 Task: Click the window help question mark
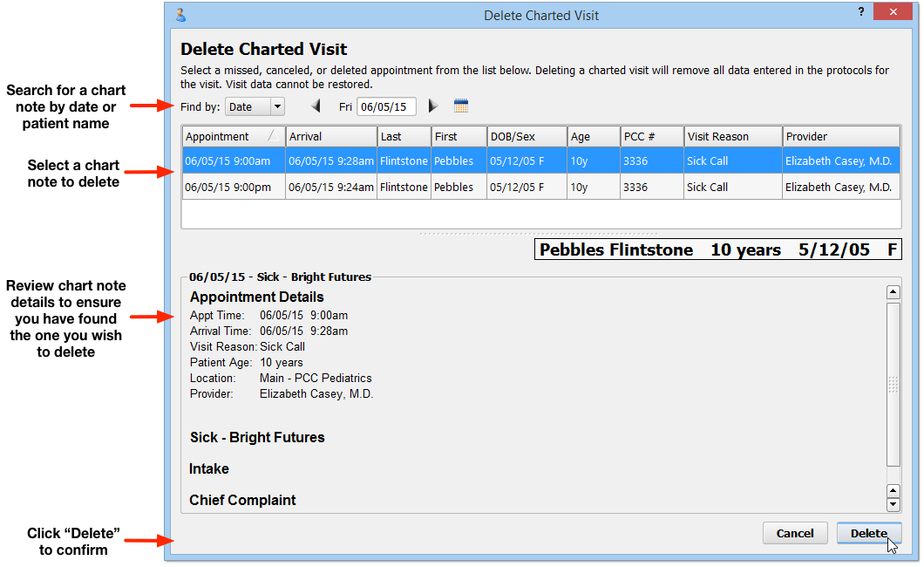pyautogui.click(x=861, y=12)
